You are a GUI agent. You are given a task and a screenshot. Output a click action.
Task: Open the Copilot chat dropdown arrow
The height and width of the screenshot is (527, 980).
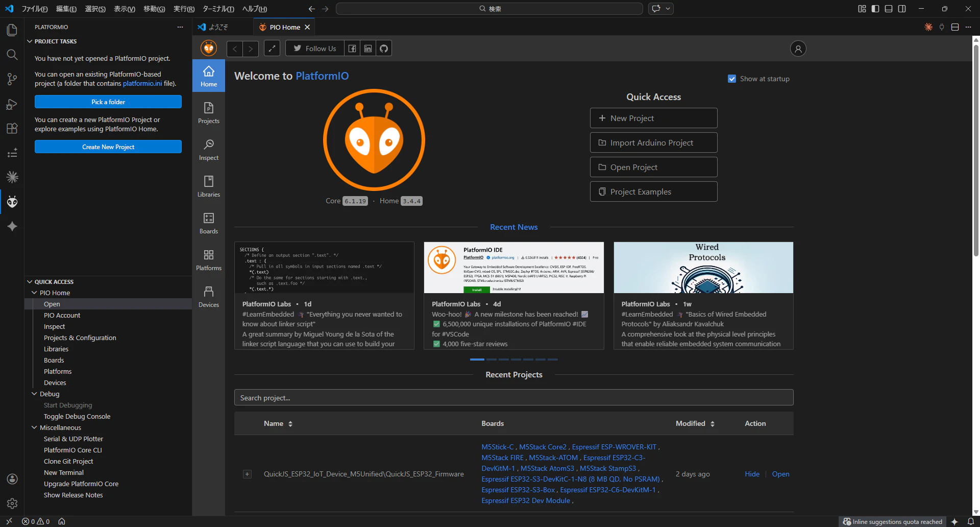click(x=668, y=9)
